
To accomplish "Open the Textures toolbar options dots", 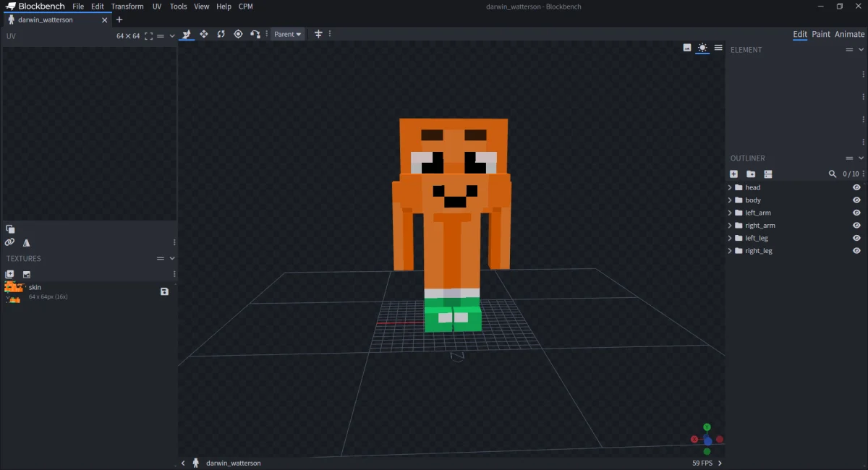I will click(174, 274).
